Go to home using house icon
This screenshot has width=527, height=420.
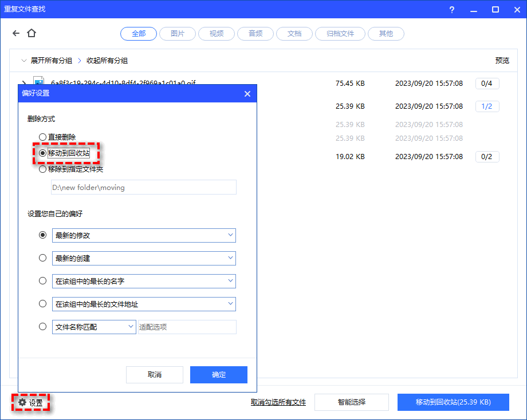click(x=32, y=34)
